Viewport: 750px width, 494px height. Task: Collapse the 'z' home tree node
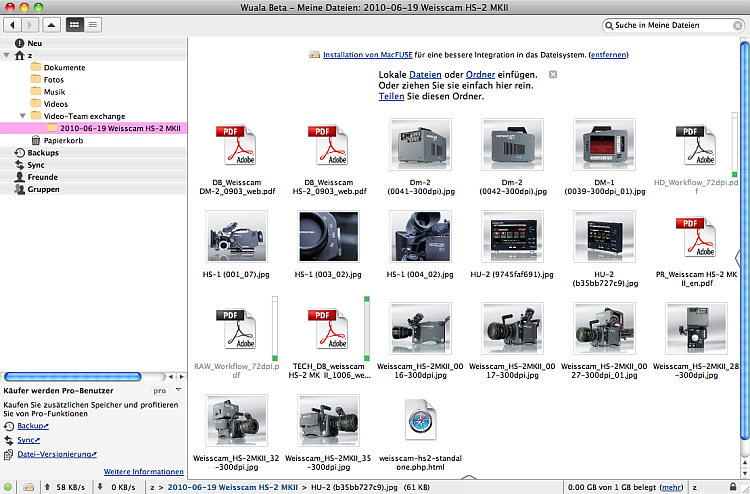7,55
